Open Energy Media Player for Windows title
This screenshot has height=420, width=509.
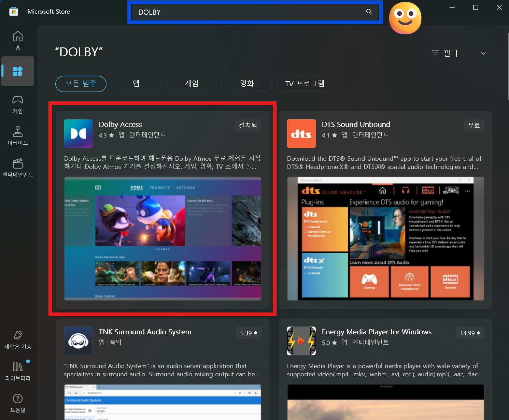pos(377,332)
